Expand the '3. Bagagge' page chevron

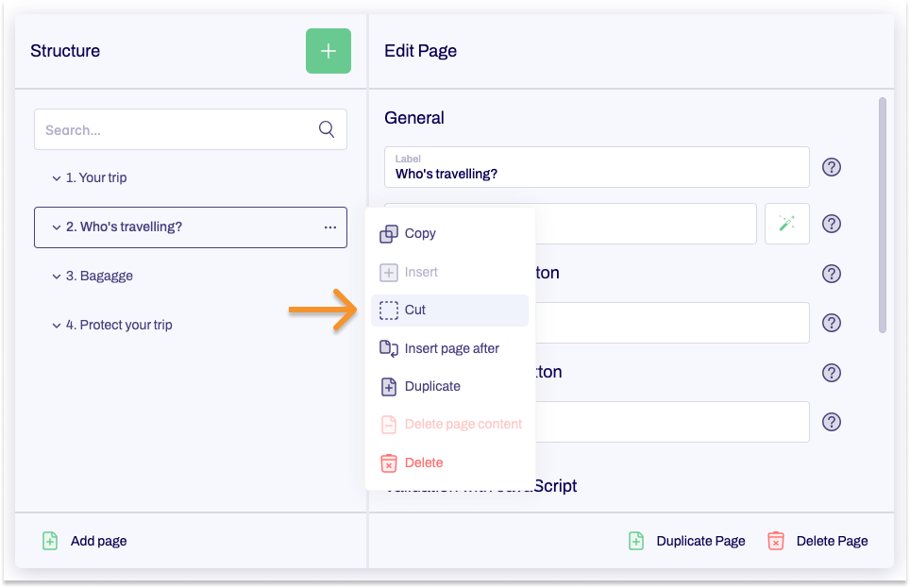tap(57, 276)
